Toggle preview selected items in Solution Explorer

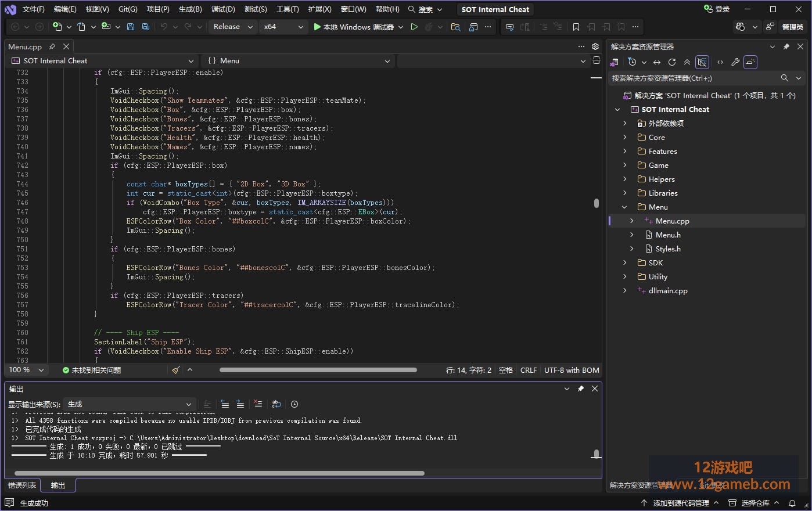tap(750, 62)
